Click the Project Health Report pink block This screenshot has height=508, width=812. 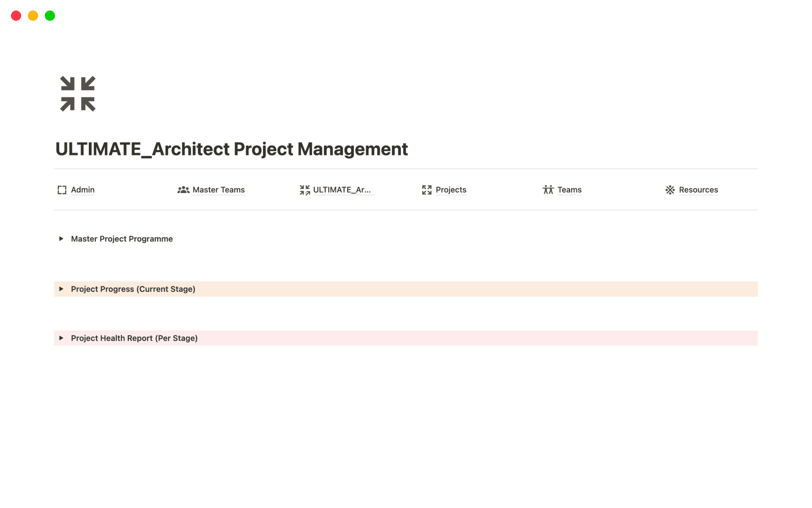(x=465, y=338)
